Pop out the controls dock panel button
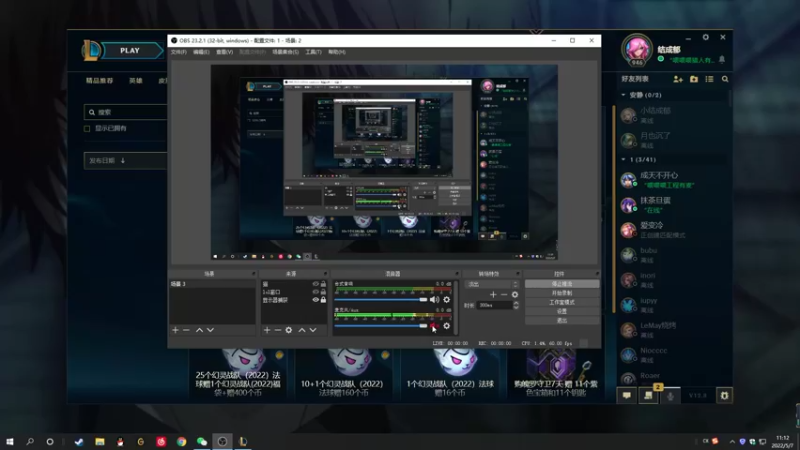Image resolution: width=800 pixels, height=450 pixels. (596, 274)
